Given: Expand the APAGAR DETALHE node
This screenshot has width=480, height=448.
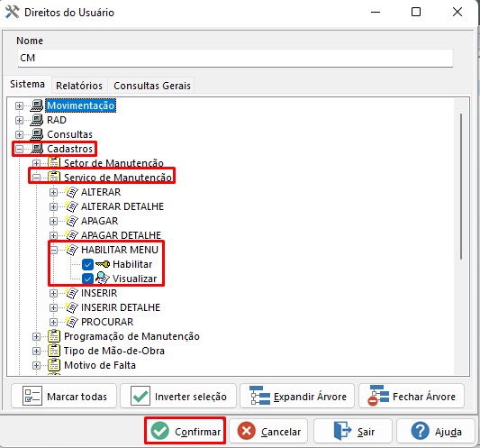Looking at the screenshot, I should point(53,235).
